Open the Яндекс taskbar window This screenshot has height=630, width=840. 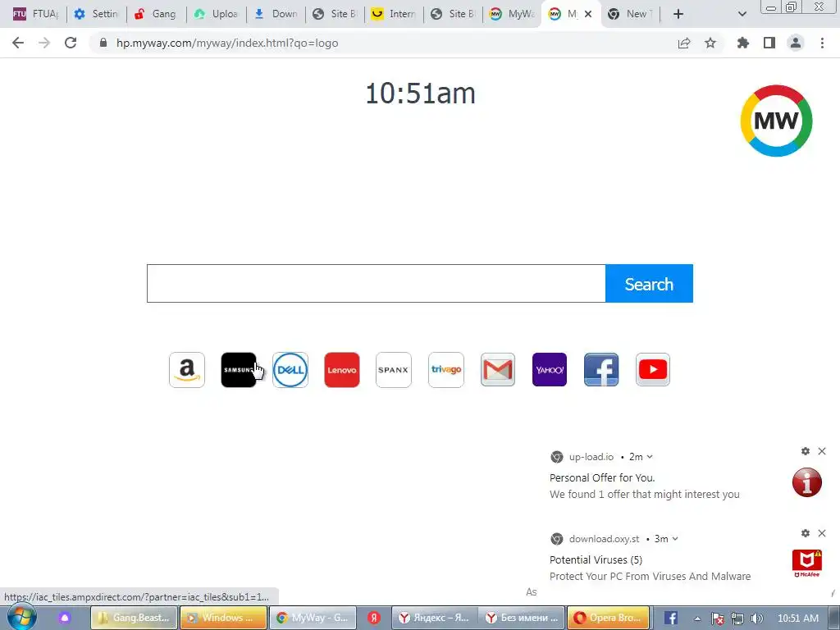(434, 618)
